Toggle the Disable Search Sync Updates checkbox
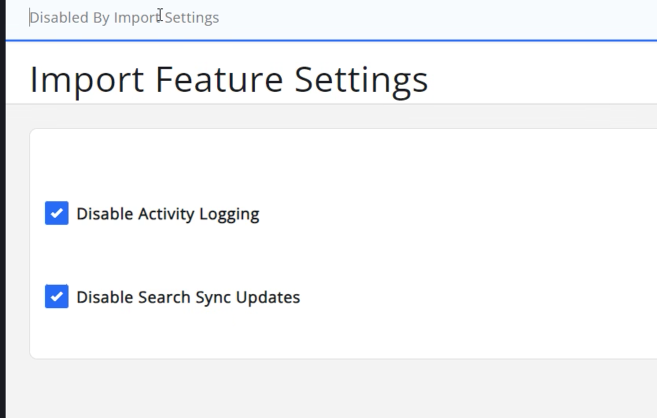The height and width of the screenshot is (418, 657). 57,297
